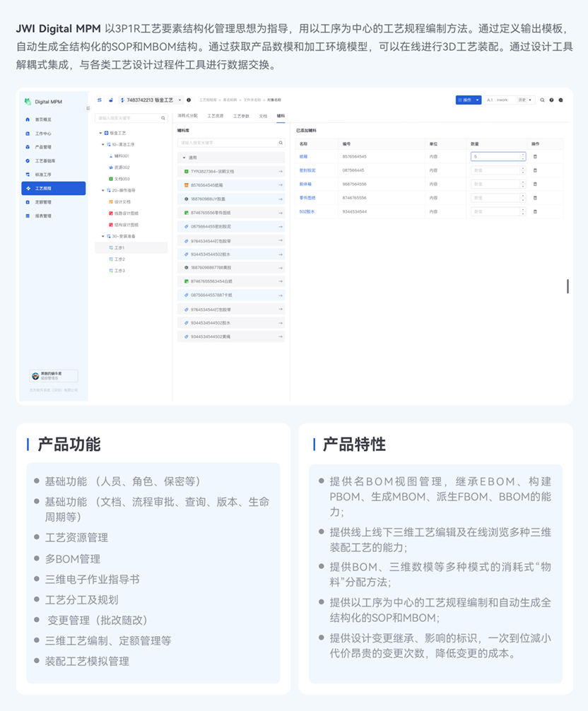Open the chat bubble icon in header
This screenshot has width=588, height=711.
(x=561, y=100)
